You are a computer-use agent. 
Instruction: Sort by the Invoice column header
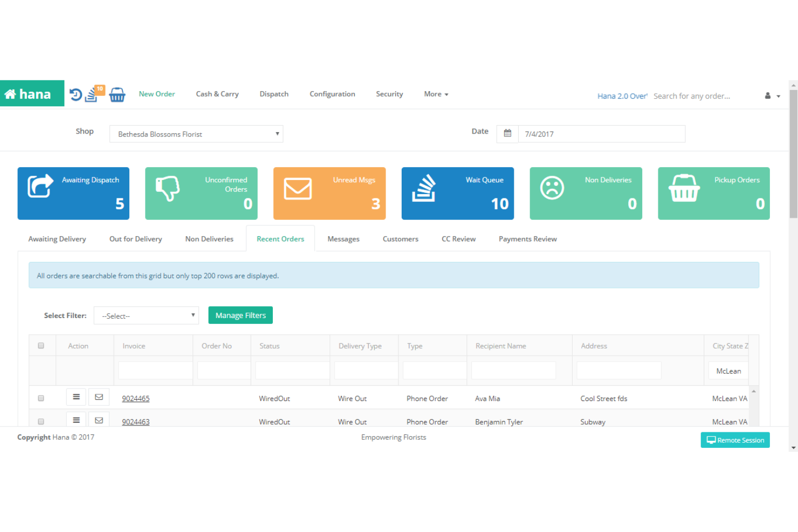tap(134, 346)
